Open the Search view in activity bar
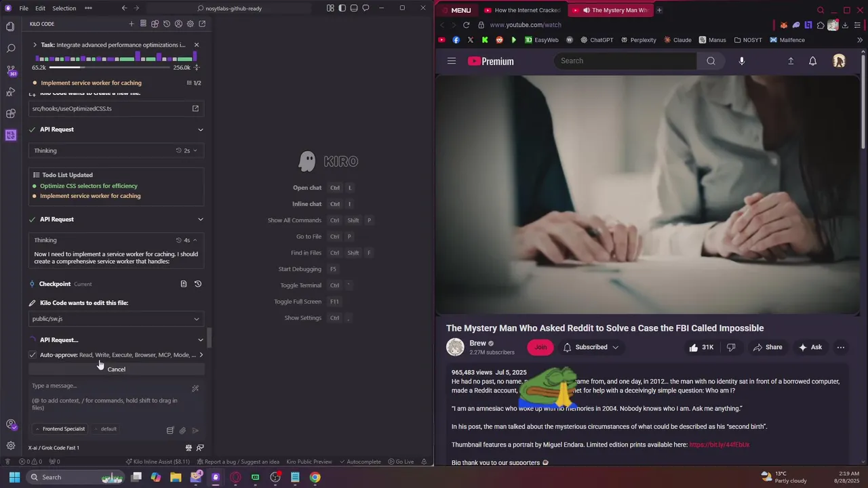 coord(10,48)
